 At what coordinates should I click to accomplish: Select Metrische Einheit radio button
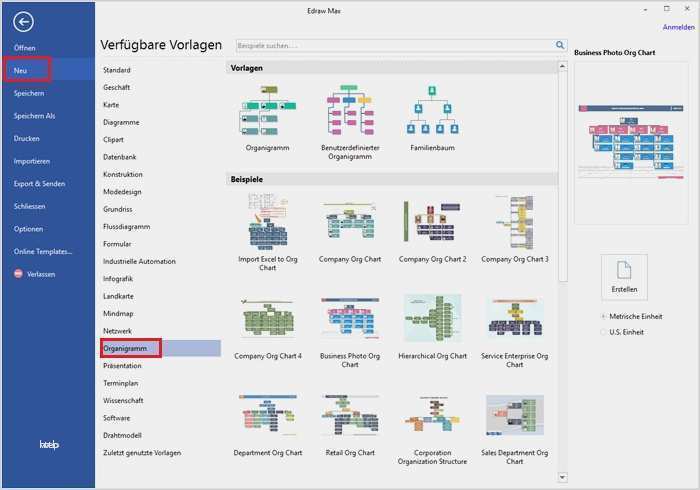[604, 316]
